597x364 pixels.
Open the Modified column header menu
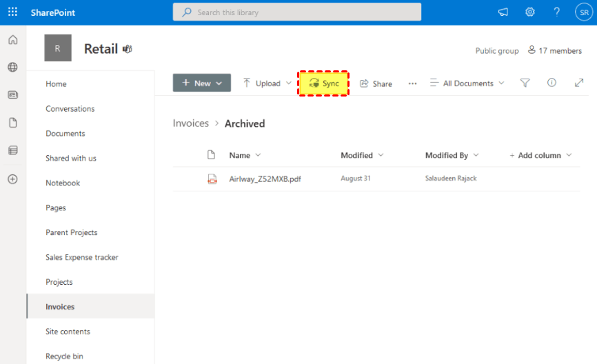click(x=362, y=155)
